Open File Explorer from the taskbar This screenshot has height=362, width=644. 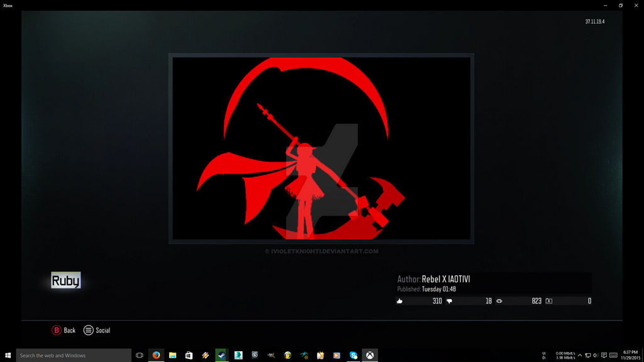(x=172, y=356)
